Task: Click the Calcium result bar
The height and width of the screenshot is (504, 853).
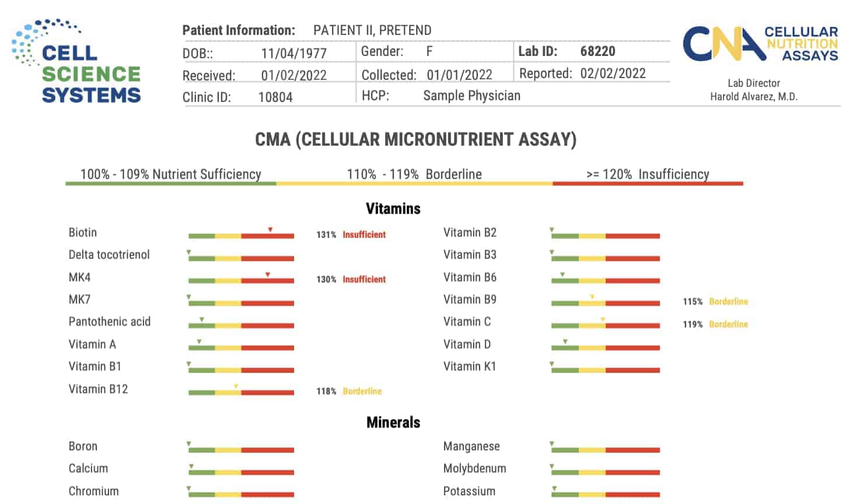Action: coord(241,473)
